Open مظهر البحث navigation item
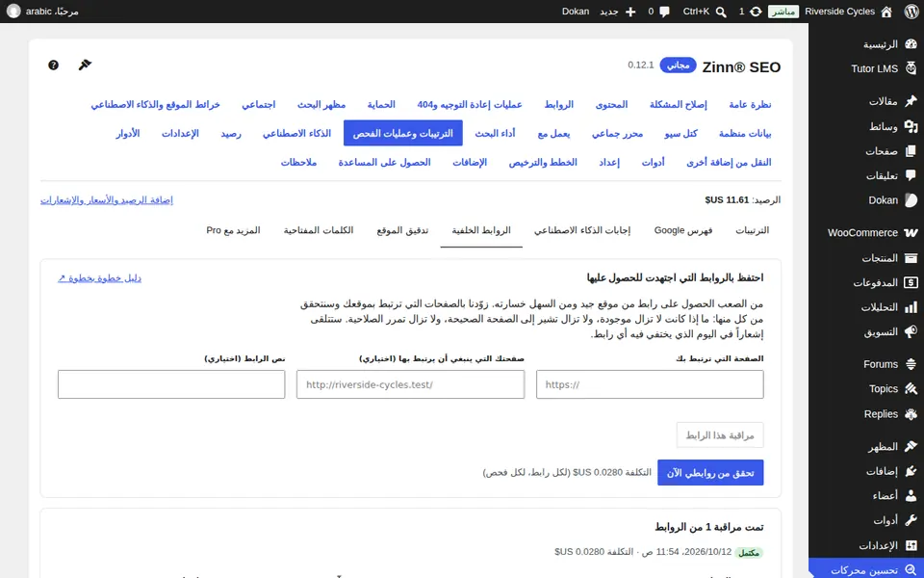Viewport: 924px width, 578px height. point(321,105)
